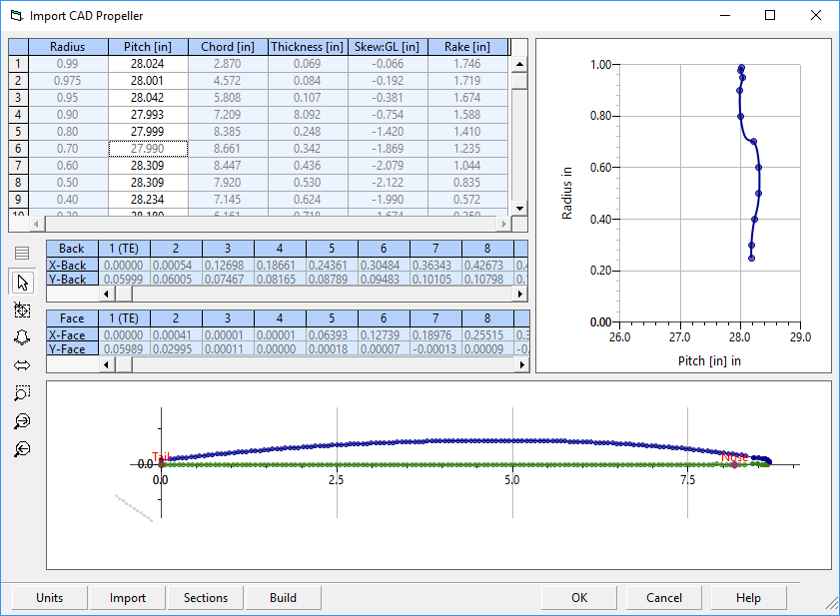The image size is (840, 616).
Task: Select row header 7 in the table
Action: (x=18, y=166)
